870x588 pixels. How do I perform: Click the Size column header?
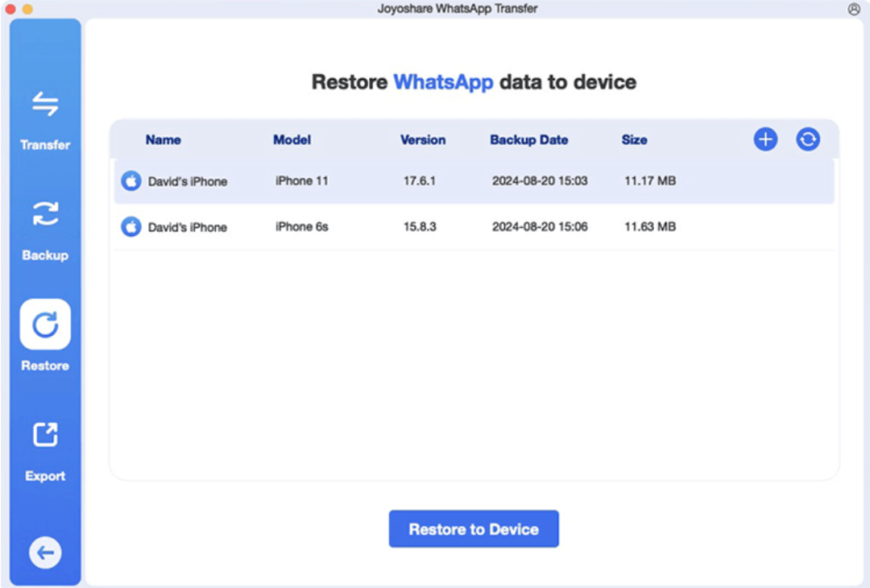click(634, 139)
